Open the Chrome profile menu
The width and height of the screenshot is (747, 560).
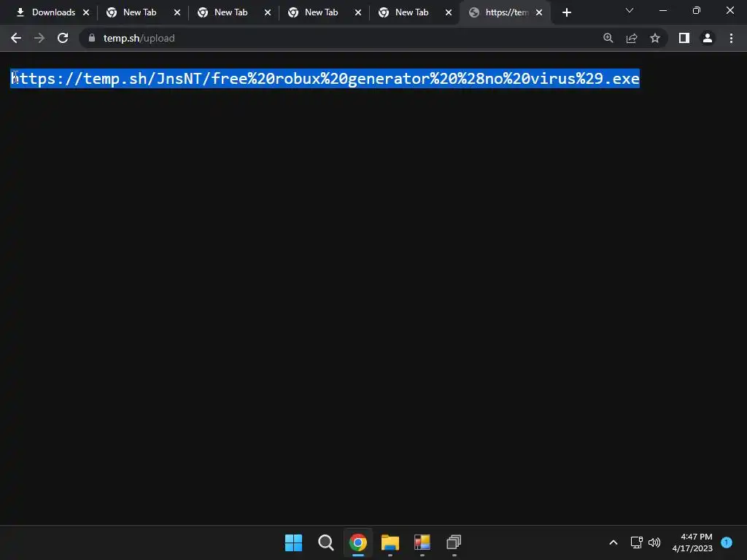[708, 38]
